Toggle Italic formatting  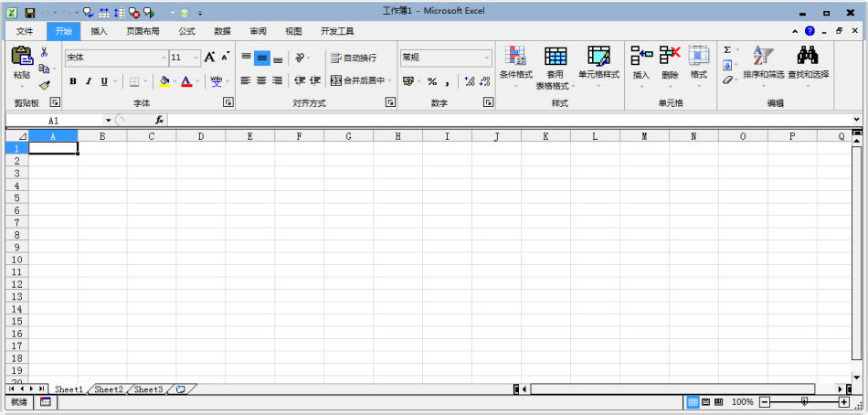pyautogui.click(x=88, y=82)
